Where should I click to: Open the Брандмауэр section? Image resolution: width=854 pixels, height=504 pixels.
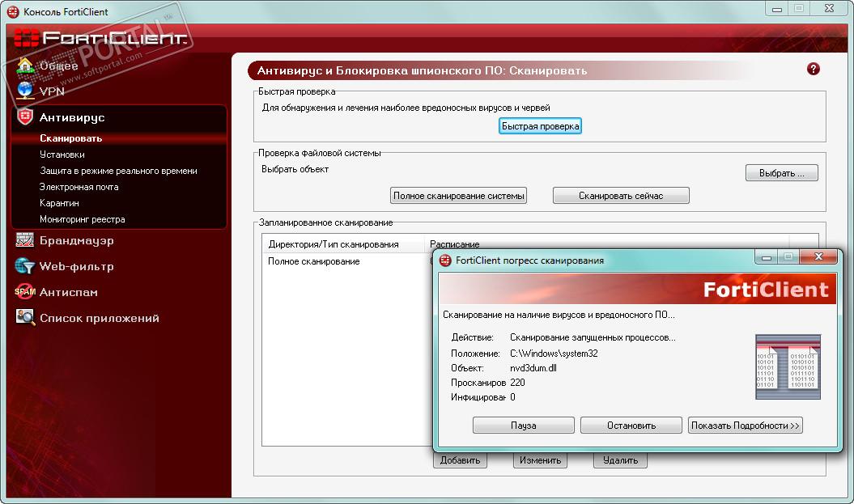point(77,240)
